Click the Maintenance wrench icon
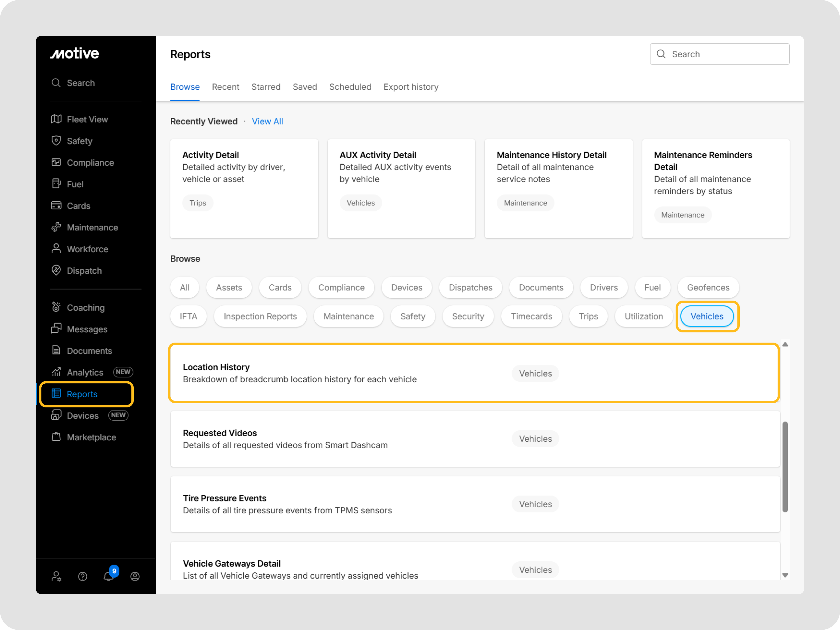 pyautogui.click(x=56, y=227)
